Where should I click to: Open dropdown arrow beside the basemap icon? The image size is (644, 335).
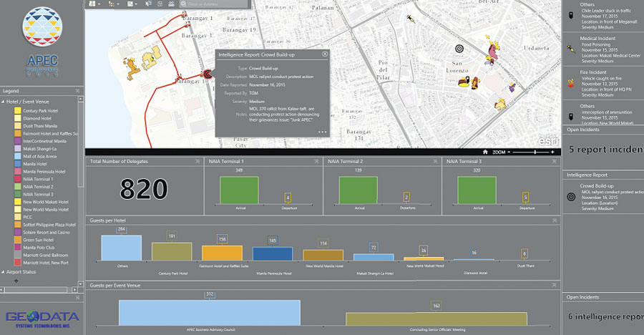coord(99,4)
